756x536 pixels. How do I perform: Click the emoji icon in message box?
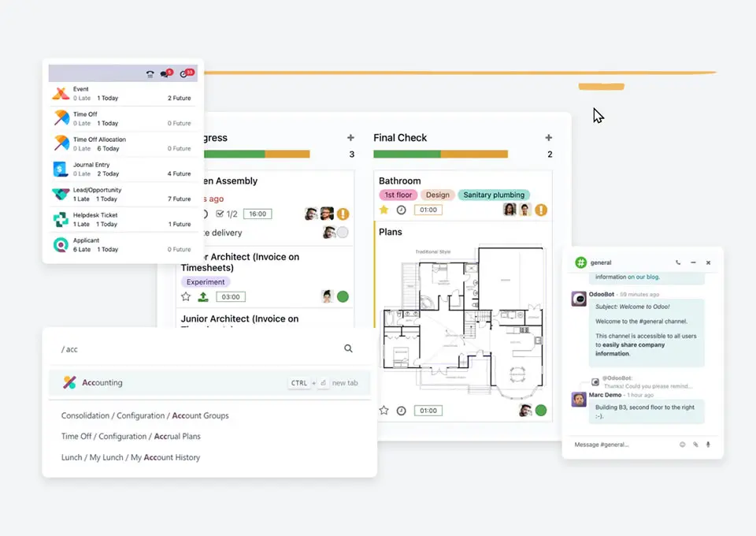click(x=682, y=445)
